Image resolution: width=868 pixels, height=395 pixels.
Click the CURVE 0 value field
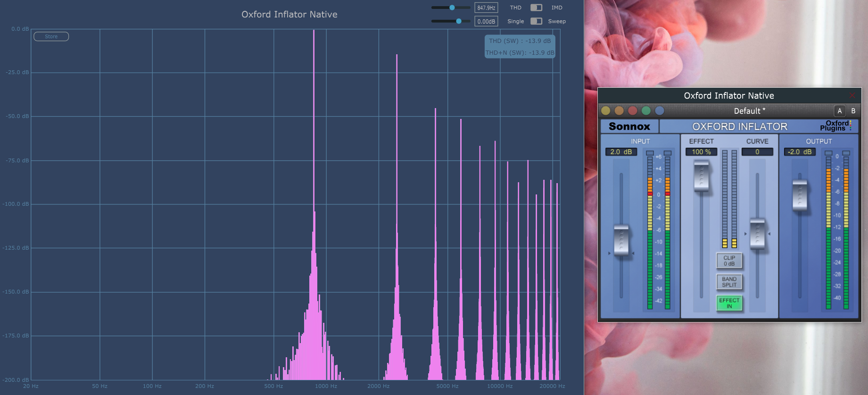[757, 152]
